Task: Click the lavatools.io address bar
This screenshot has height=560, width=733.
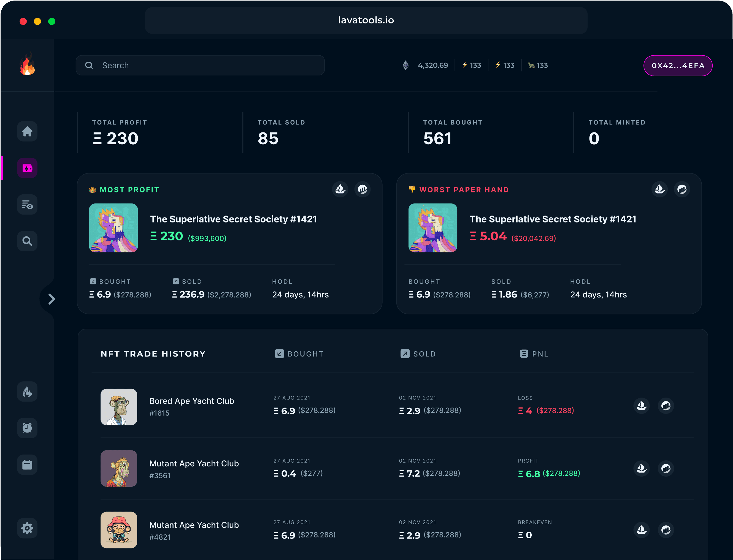Action: 366,20
